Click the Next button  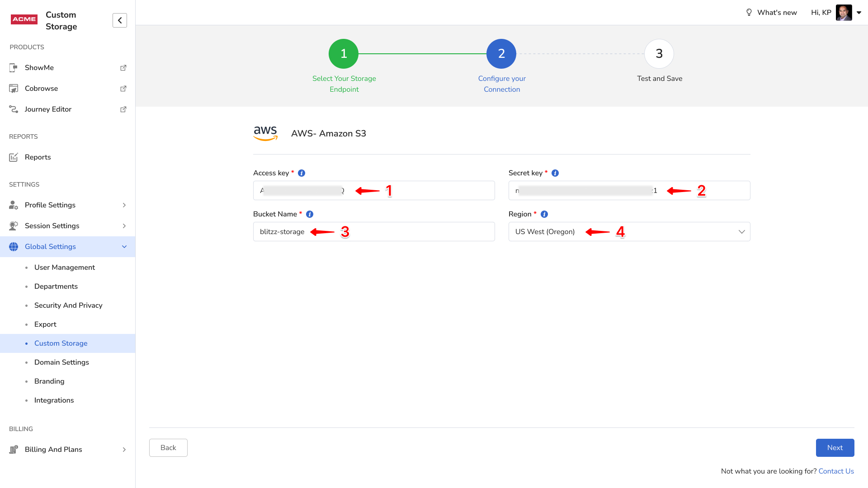point(835,448)
